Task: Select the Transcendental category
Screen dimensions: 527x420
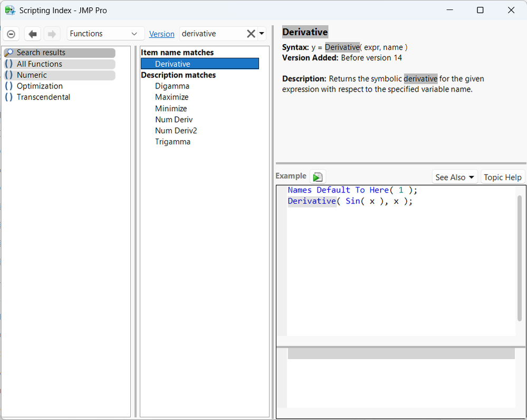Action: [x=43, y=97]
